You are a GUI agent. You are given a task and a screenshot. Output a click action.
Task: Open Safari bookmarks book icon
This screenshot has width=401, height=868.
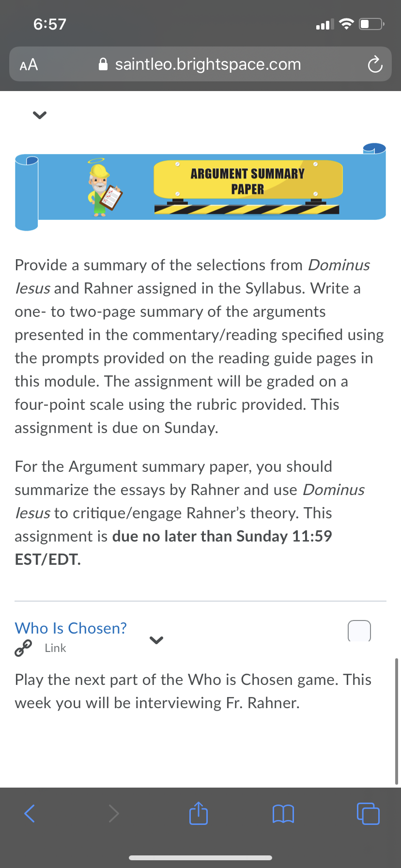click(x=283, y=814)
